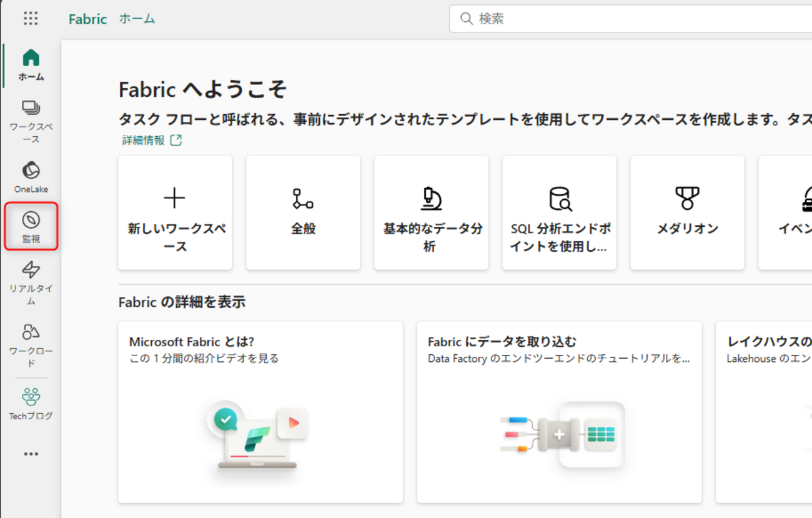The width and height of the screenshot is (812, 518).
Task: Pick the メダリオン template card
Action: pos(687,213)
